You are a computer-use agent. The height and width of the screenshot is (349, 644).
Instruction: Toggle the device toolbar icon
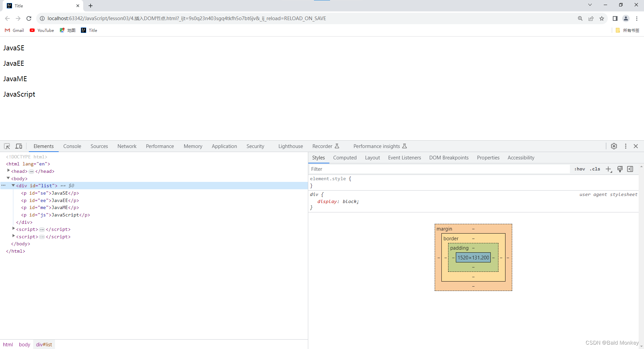point(19,146)
